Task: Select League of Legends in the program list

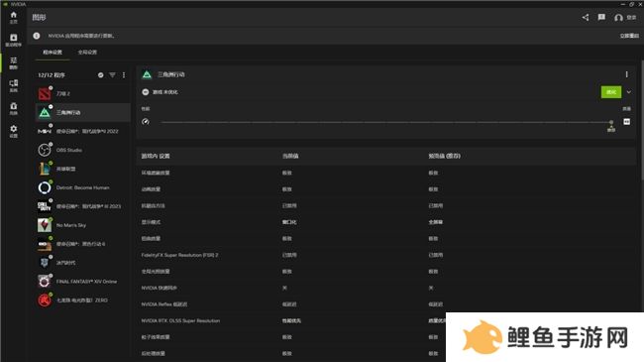Action: point(83,169)
